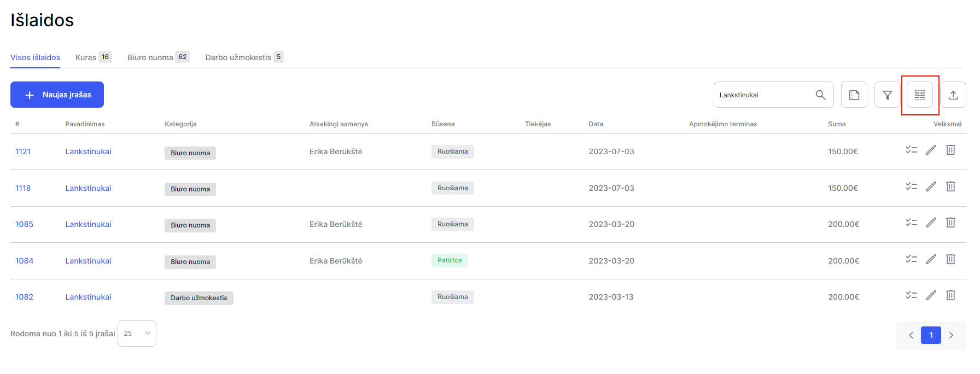Image resolution: width=980 pixels, height=374 pixels.
Task: Sort by Pavadinimas column header
Action: [85, 124]
